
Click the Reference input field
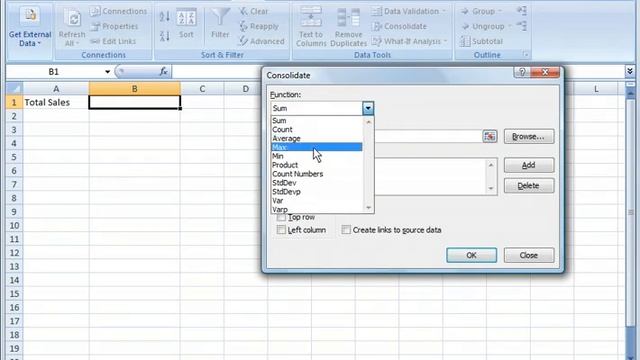428,136
